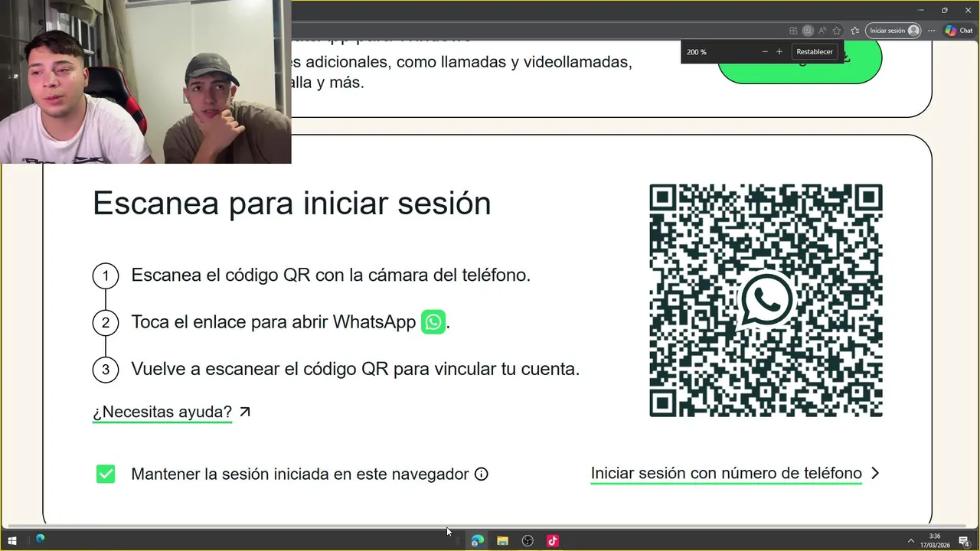Click the Edge icon beside the Start button
The height and width of the screenshot is (551, 980).
(40, 539)
